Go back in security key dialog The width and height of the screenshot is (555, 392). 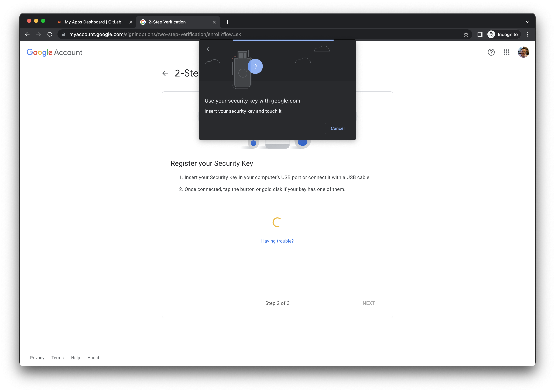[209, 49]
